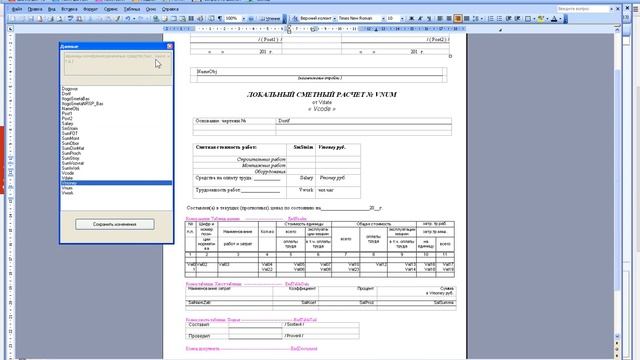Click the help question input field
The width and height of the screenshot is (640, 360).
pos(582,9)
